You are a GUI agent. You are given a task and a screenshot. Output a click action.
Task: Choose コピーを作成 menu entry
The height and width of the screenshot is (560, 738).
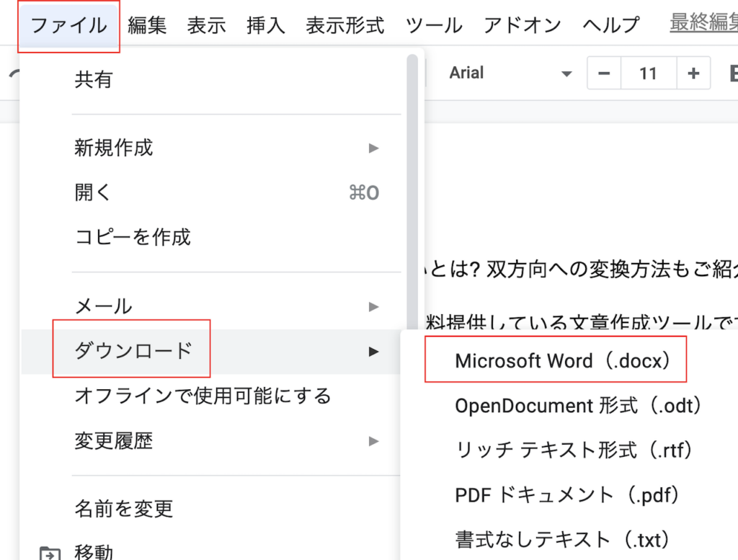pyautogui.click(x=211, y=236)
